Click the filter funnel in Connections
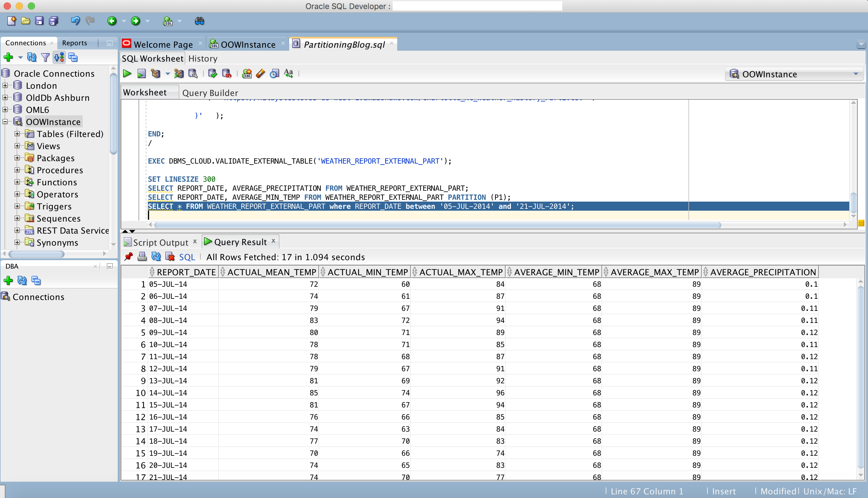The width and height of the screenshot is (868, 498). tap(45, 57)
